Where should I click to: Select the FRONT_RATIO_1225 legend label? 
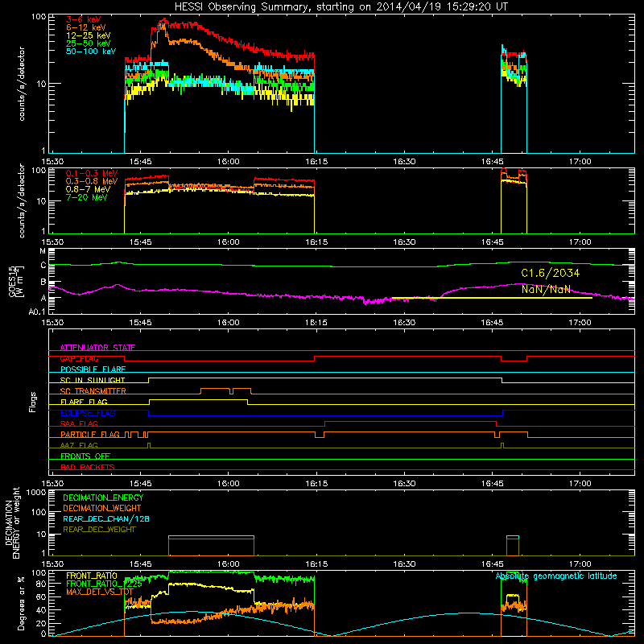(104, 584)
